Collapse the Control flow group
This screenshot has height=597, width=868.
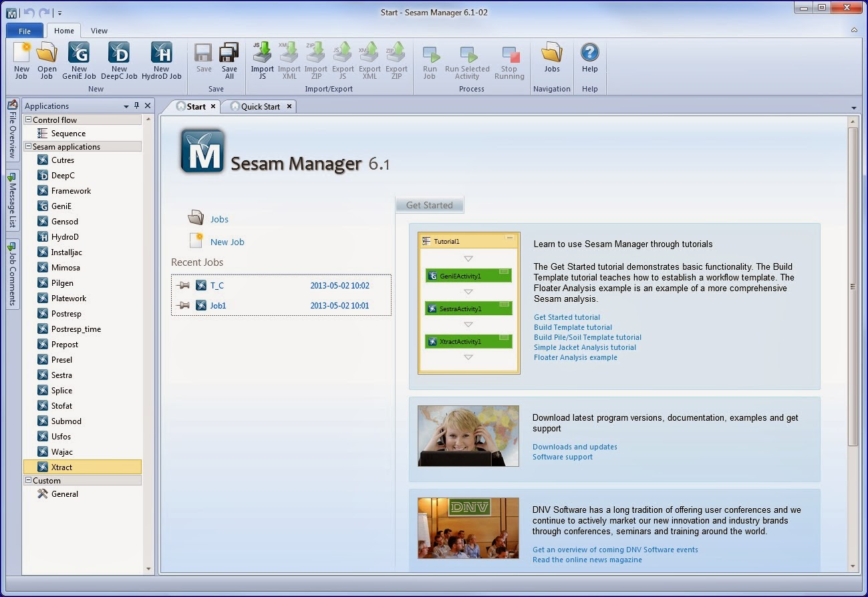pos(28,120)
